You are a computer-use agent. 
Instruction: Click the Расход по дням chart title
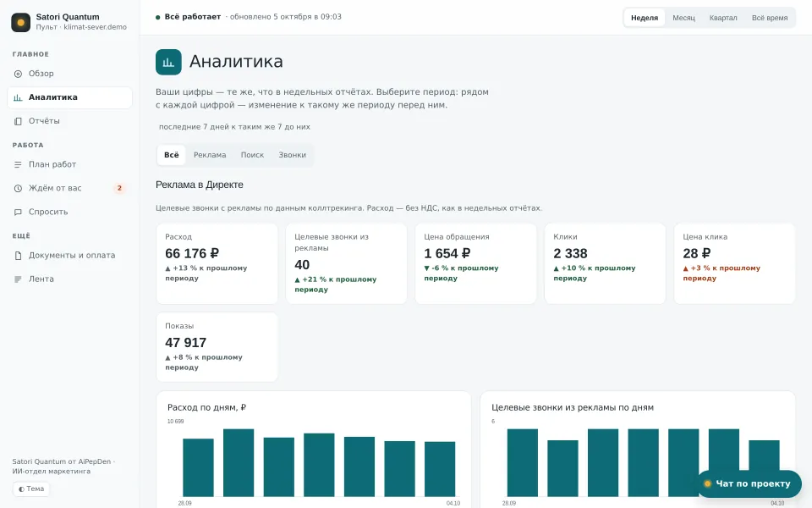[206, 407]
